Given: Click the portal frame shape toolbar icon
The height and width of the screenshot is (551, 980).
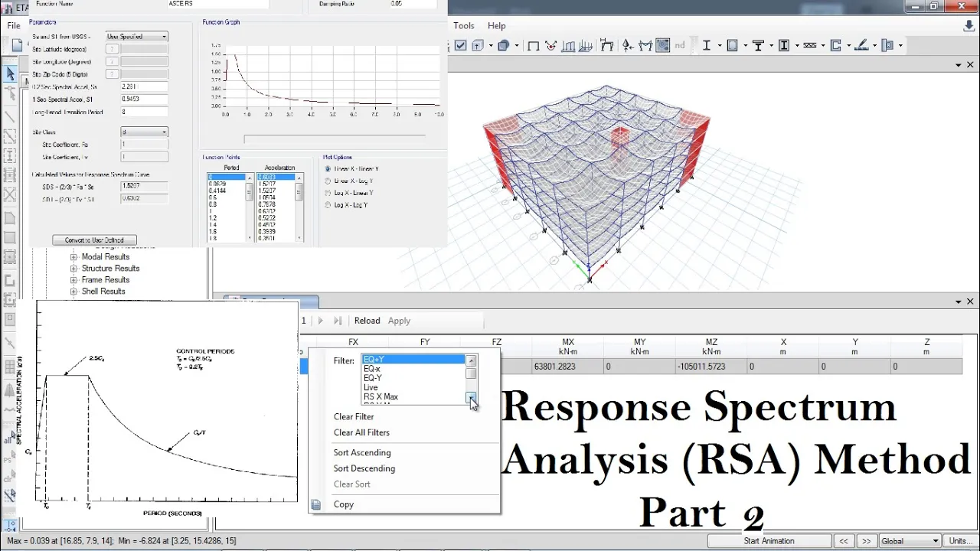Looking at the screenshot, I should [x=533, y=46].
